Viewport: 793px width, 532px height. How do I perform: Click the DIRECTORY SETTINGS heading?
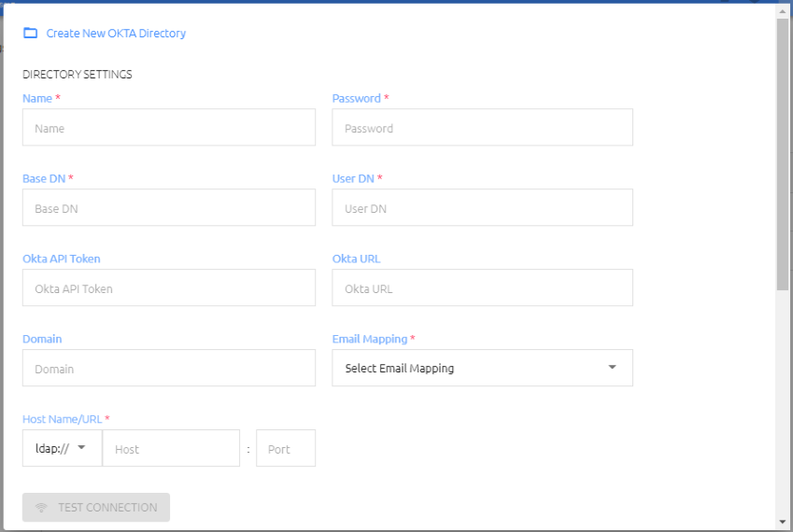tap(78, 75)
